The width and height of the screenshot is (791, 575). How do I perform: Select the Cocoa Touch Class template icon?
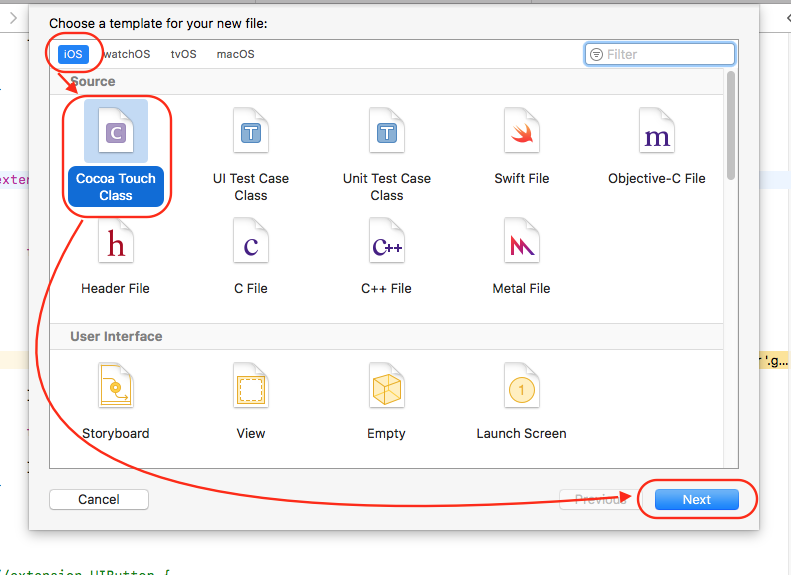pyautogui.click(x=116, y=131)
